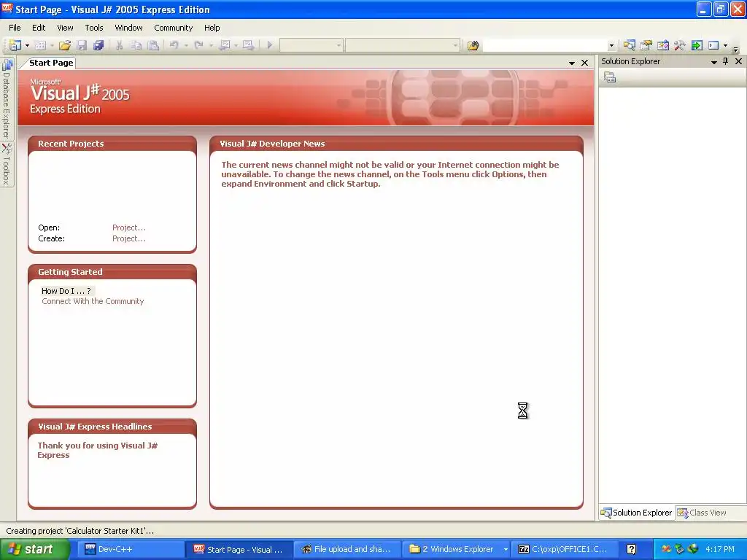747x560 pixels.
Task: Expand the Toolbox side tab
Action: tap(7, 164)
